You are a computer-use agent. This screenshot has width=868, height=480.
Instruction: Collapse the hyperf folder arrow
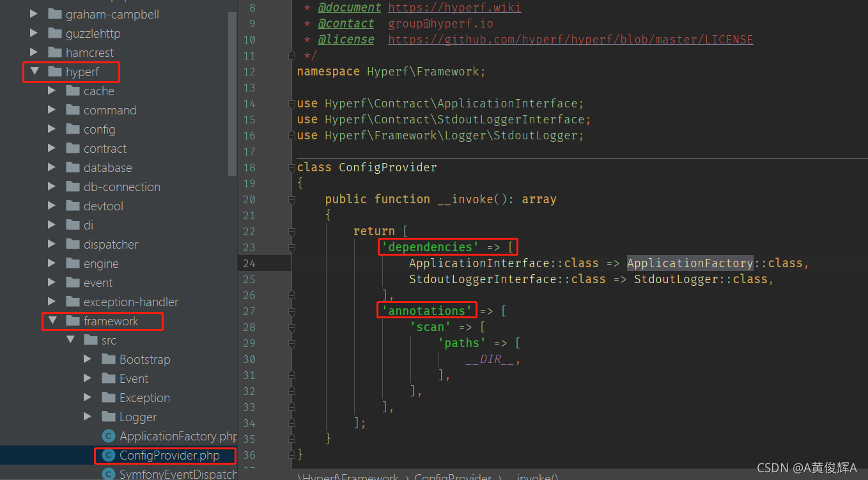point(34,72)
